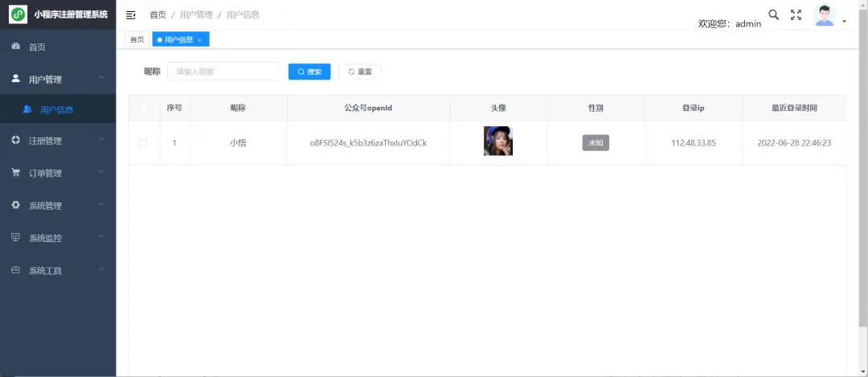Focus the 昵称 search input field
The height and width of the screenshot is (377, 868).
pyautogui.click(x=223, y=72)
